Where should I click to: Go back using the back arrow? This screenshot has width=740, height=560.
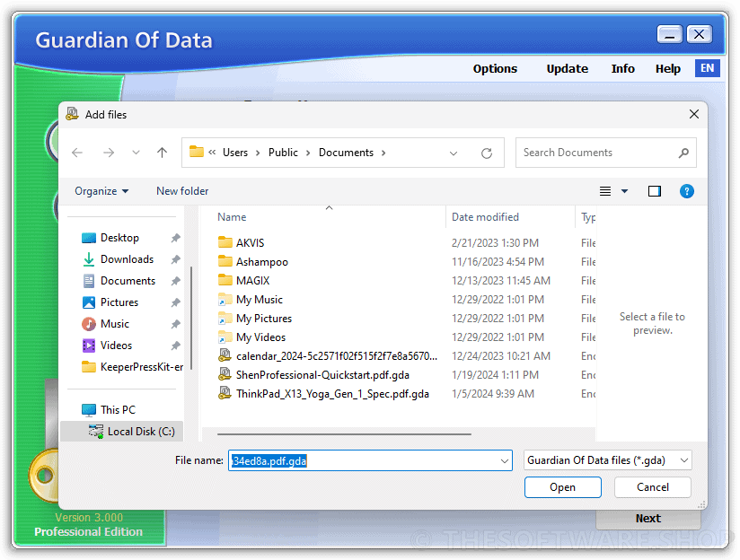coord(77,153)
